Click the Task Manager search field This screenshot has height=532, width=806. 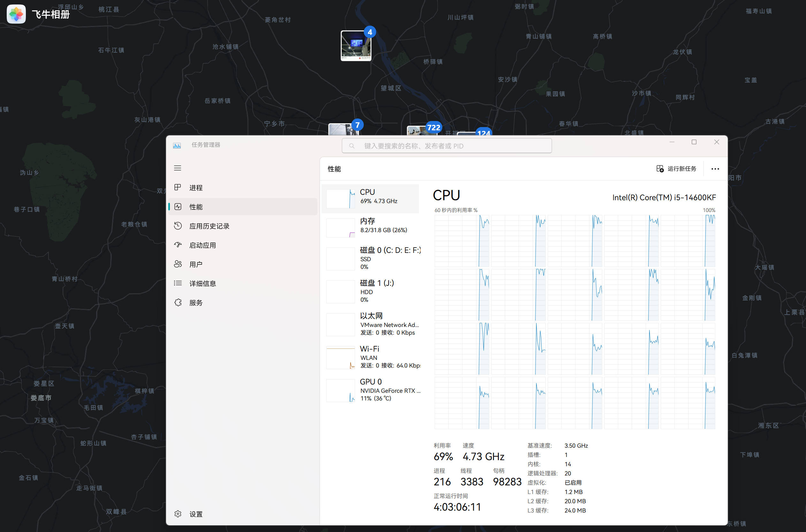point(446,146)
